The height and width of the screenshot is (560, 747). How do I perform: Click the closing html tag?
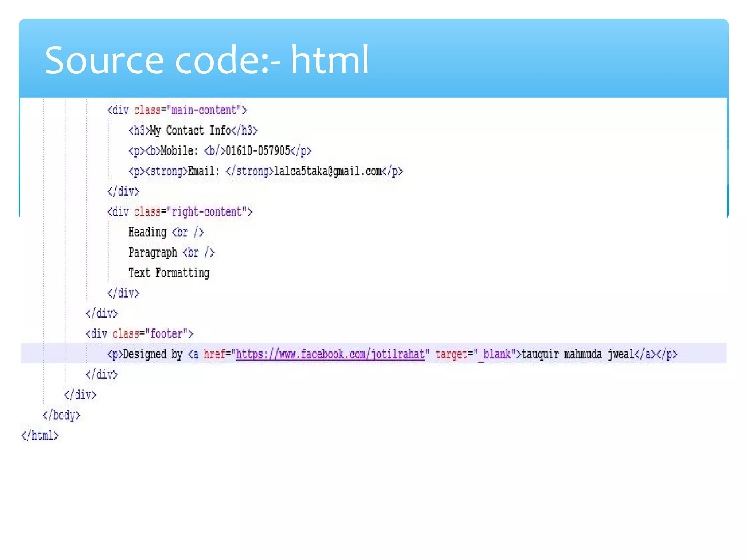(40, 436)
